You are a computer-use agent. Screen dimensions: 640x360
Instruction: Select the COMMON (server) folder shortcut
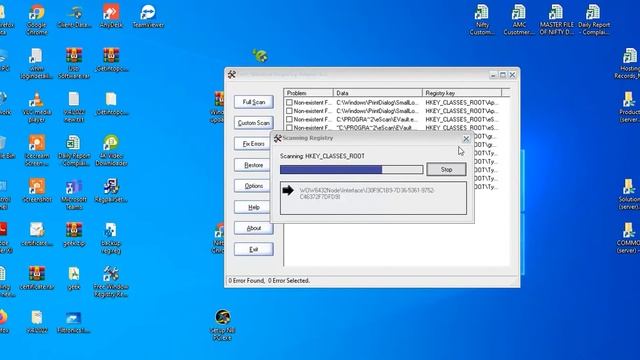(629, 238)
